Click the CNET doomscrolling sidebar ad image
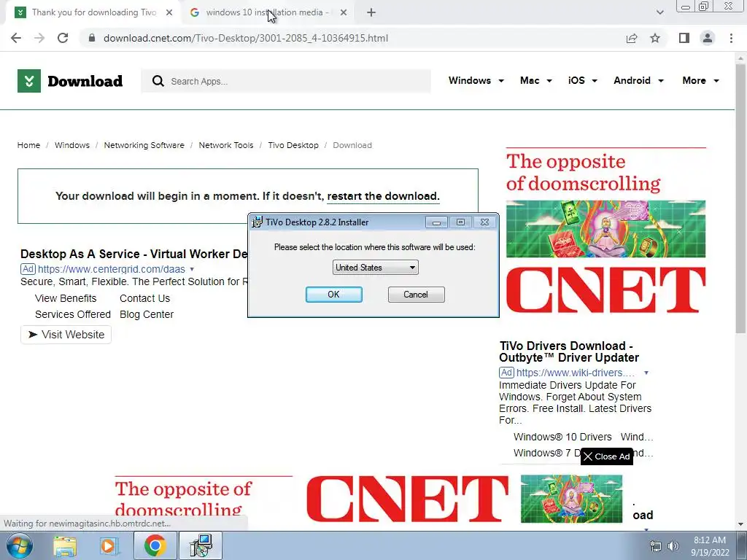 point(605,230)
